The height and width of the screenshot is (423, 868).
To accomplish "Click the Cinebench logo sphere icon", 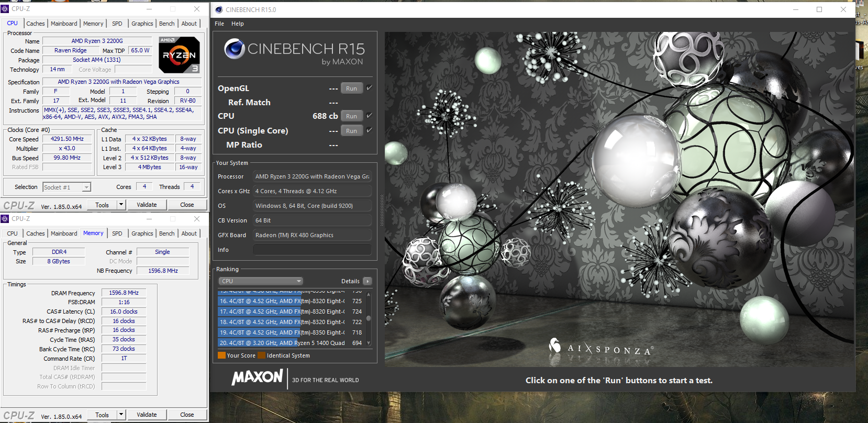I will (235, 49).
